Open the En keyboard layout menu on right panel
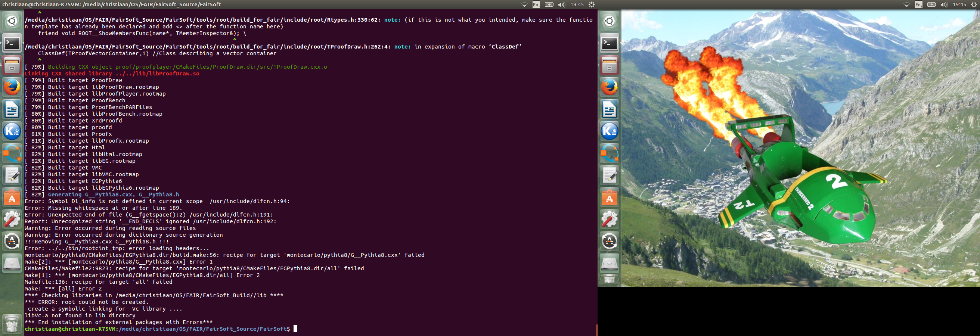The width and height of the screenshot is (980, 336). click(918, 4)
